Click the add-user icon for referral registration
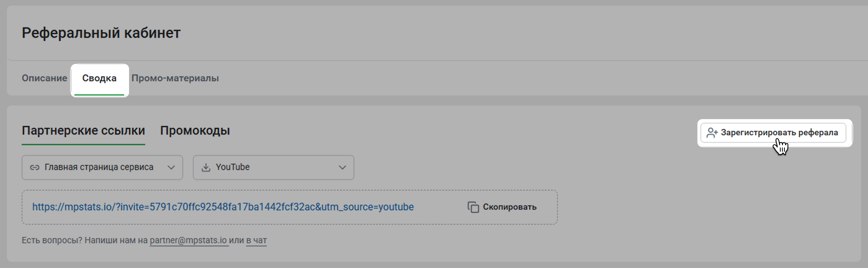Image resolution: width=868 pixels, height=268 pixels. [x=712, y=132]
